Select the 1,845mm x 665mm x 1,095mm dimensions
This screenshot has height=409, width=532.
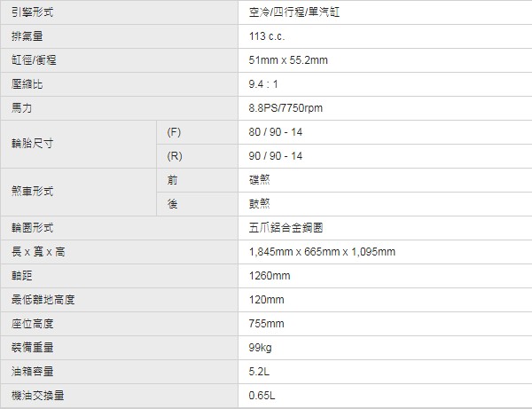pos(322,251)
